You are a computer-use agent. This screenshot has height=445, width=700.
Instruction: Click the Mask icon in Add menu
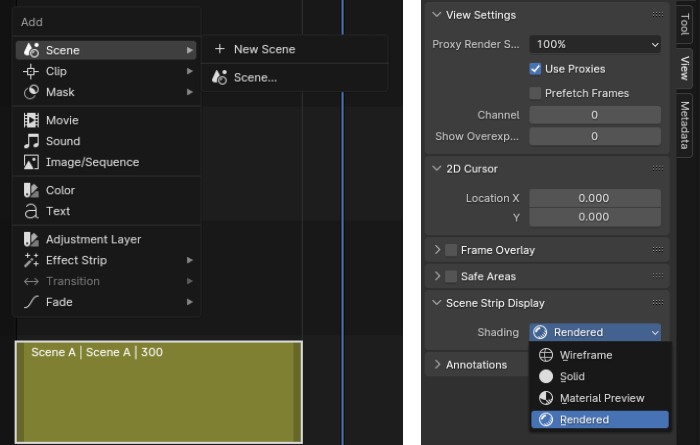[31, 92]
